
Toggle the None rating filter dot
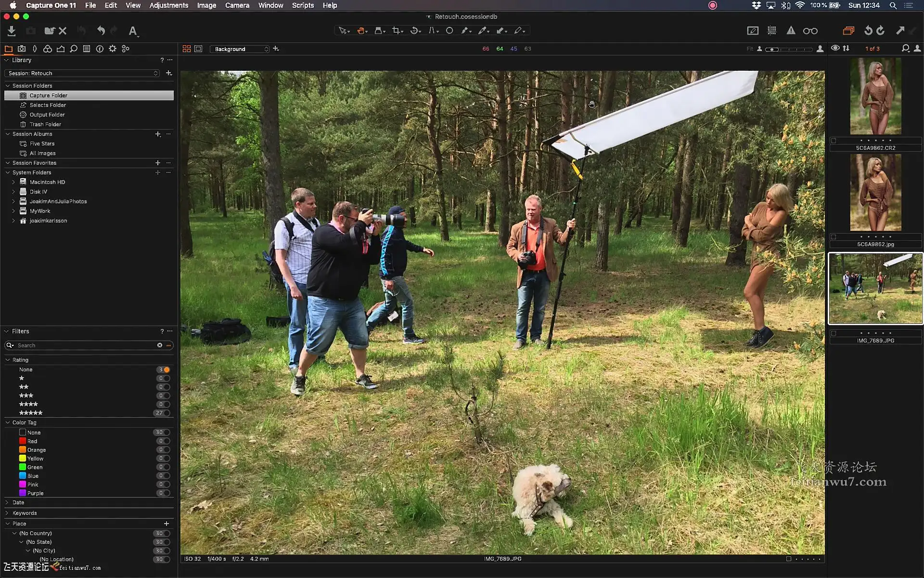click(x=167, y=370)
